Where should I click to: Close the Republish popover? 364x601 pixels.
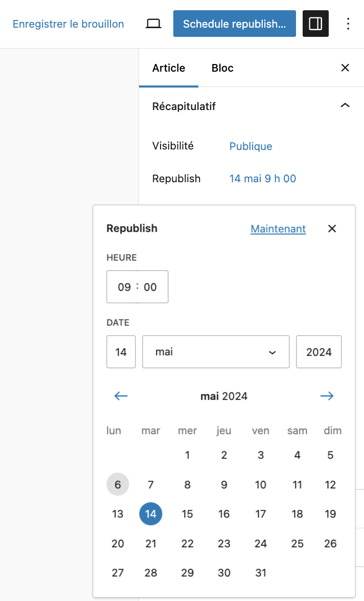[332, 228]
